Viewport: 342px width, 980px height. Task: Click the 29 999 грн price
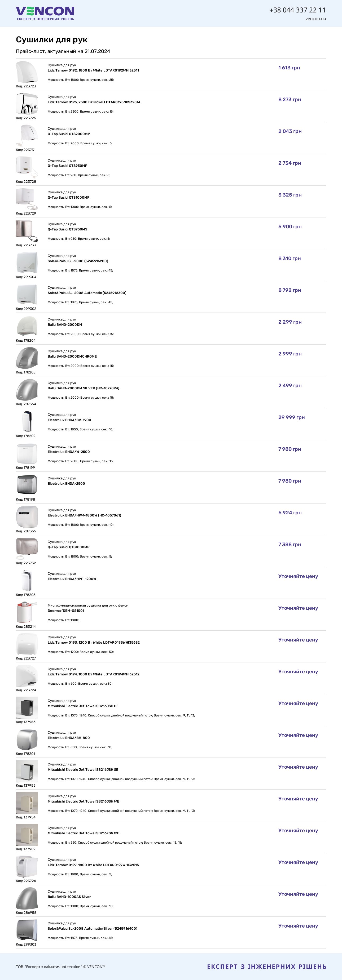pos(291,417)
